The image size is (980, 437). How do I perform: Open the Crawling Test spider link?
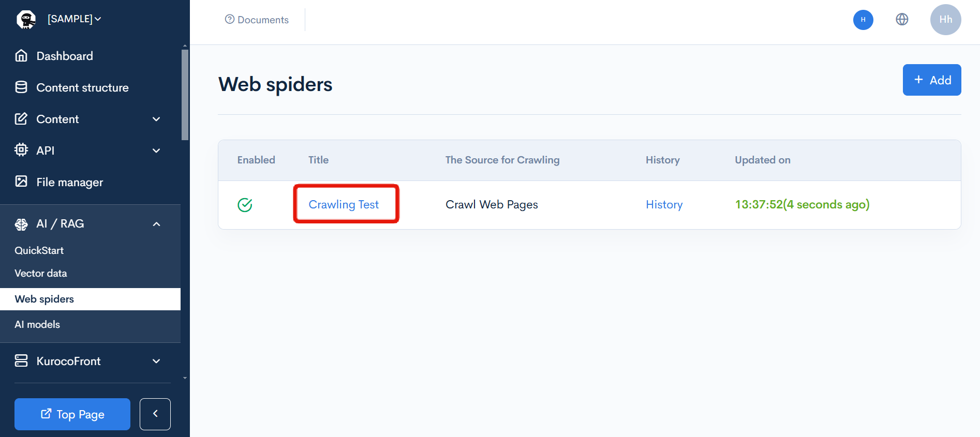[x=344, y=204]
